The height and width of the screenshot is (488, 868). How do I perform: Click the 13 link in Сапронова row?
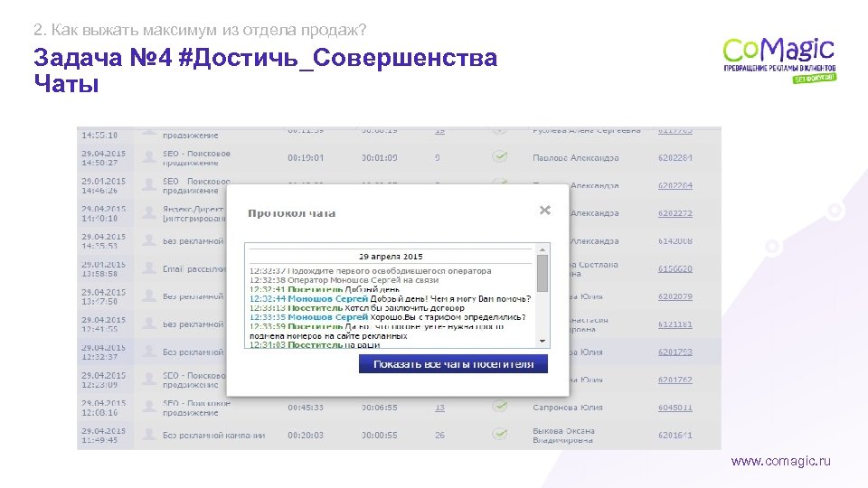439,408
